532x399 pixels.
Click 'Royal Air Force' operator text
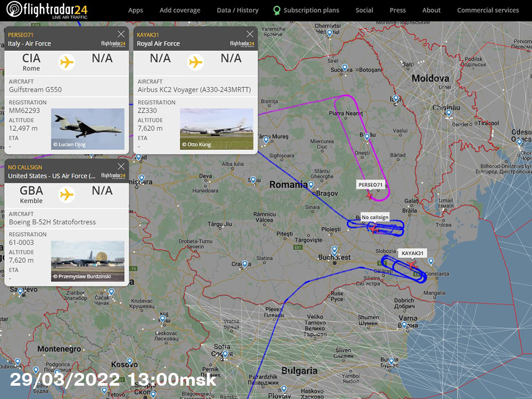[x=159, y=44]
